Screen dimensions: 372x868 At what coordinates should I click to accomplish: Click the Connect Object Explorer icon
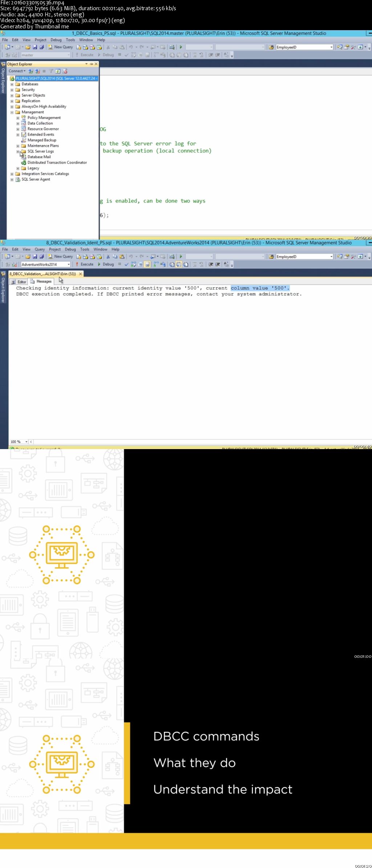(31, 71)
